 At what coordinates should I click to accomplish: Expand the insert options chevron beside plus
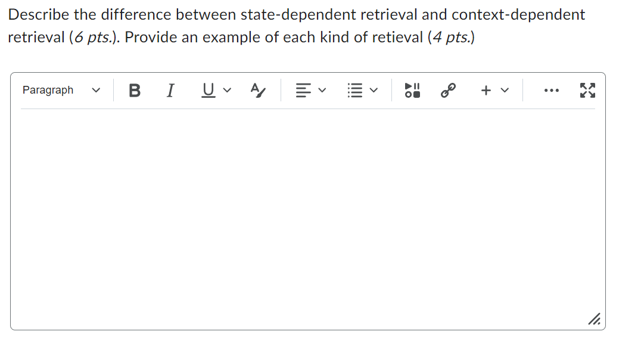(503, 91)
